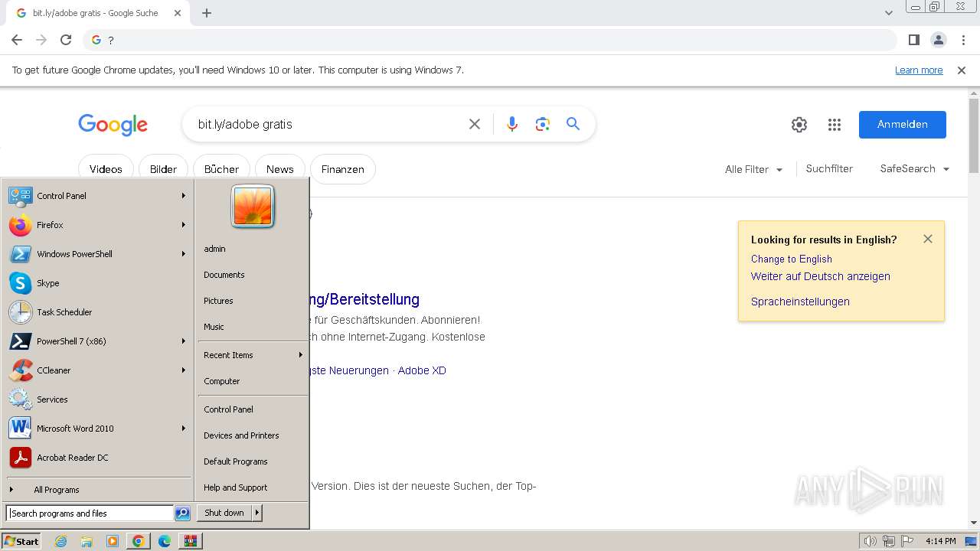The image size is (980, 551).
Task: Open the Alle Filter dropdown
Action: pyautogui.click(x=753, y=169)
